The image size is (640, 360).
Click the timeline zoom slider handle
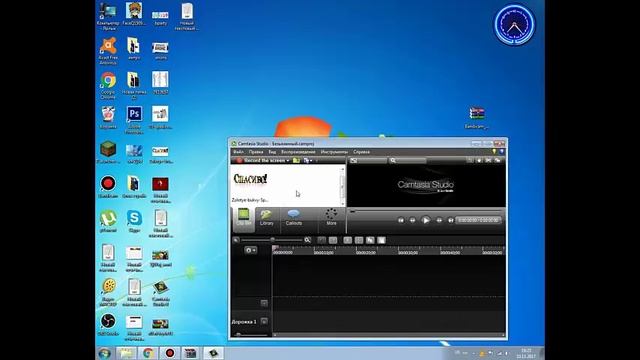272,240
